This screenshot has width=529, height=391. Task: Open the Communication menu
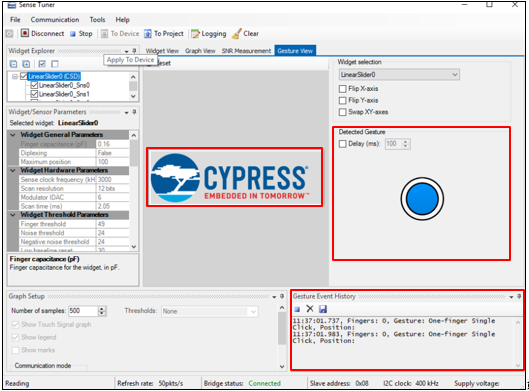(55, 20)
